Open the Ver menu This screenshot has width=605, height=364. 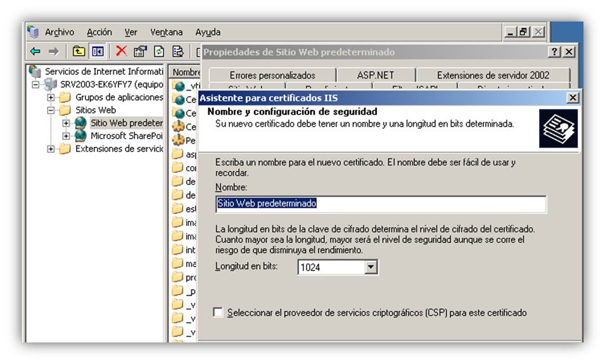131,32
